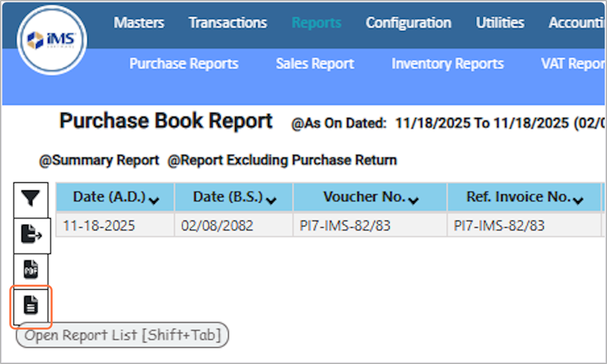This screenshot has width=607, height=364.
Task: Click the filter funnel icon
Action: (x=30, y=198)
